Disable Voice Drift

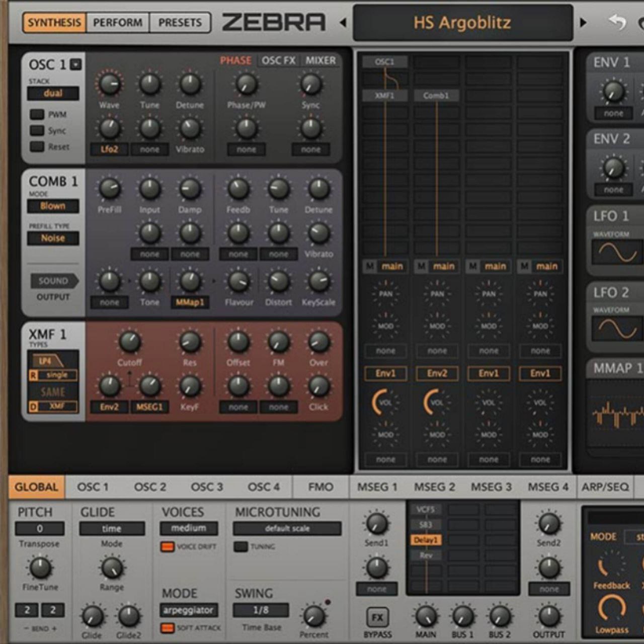[x=167, y=546]
